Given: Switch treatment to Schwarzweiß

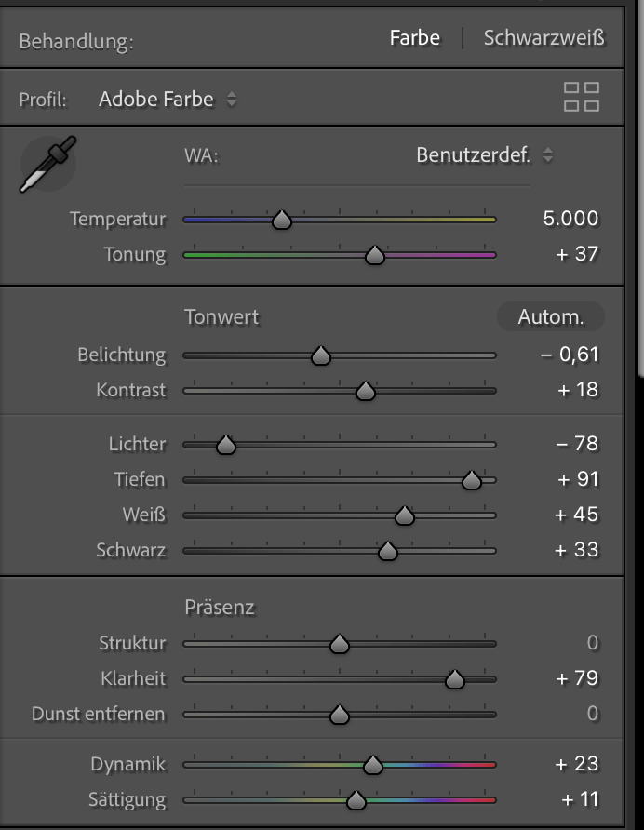Looking at the screenshot, I should pos(543,39).
